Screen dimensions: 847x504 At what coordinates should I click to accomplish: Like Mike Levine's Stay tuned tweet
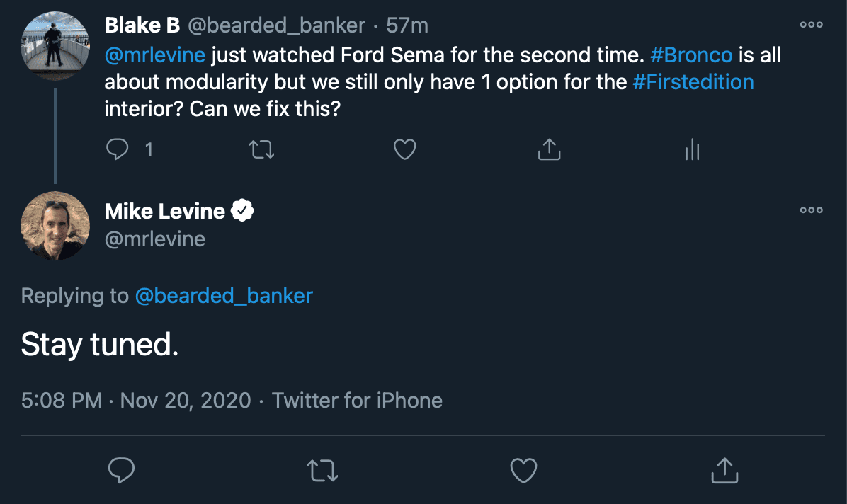tap(523, 470)
